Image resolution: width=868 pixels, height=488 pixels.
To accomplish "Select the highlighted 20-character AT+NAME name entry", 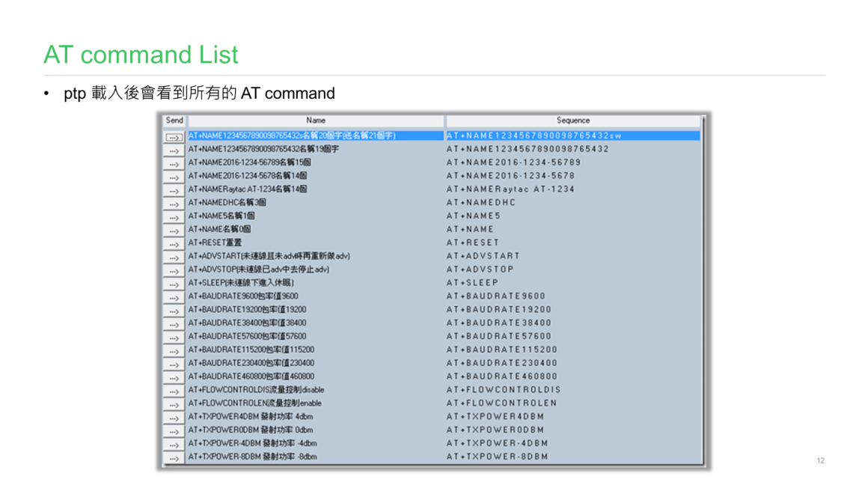I will 292,136.
